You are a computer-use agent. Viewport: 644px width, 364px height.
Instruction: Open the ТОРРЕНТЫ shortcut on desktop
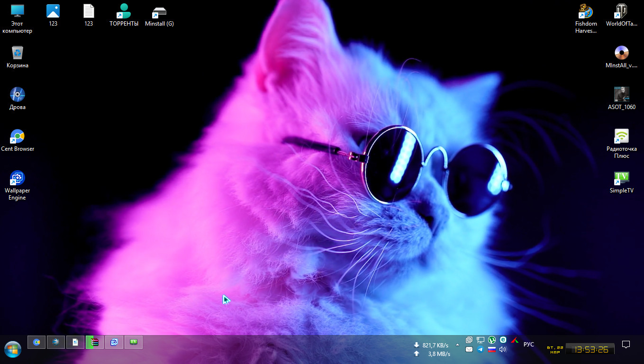tap(124, 12)
